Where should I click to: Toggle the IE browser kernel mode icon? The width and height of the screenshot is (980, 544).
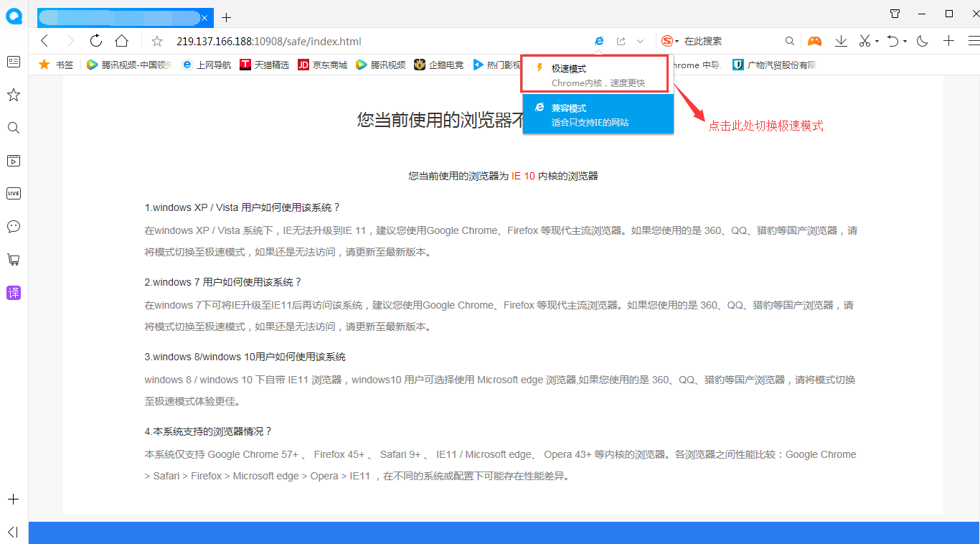pos(599,41)
